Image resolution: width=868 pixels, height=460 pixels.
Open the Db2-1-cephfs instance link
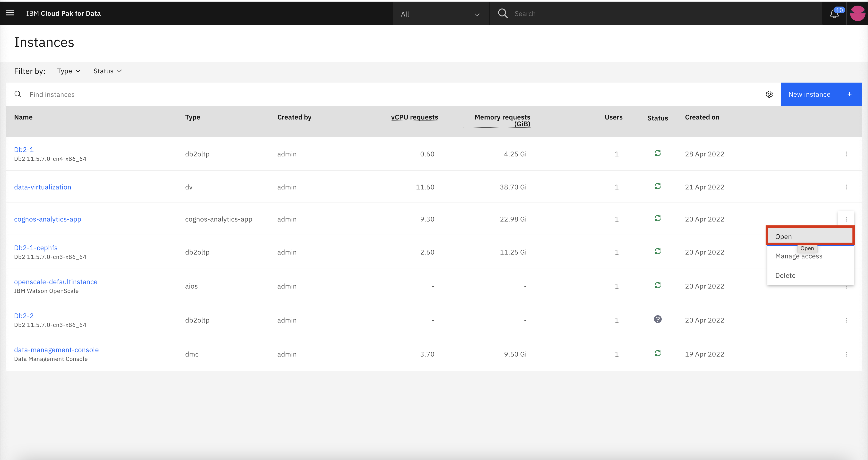coord(36,248)
